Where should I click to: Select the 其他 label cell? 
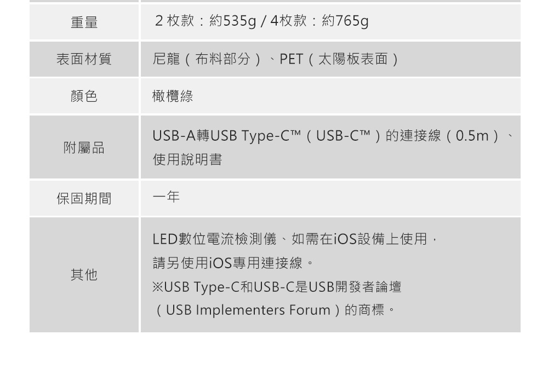pos(84,275)
